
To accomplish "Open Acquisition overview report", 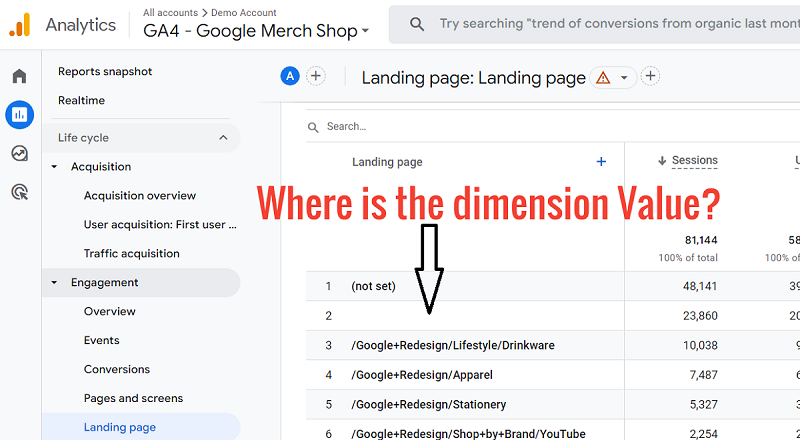I will [x=140, y=195].
